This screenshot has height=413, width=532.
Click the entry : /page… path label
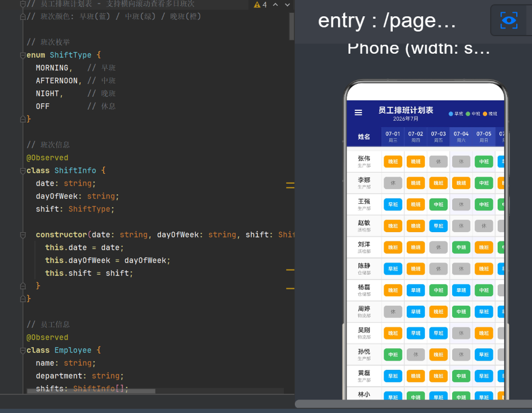[x=386, y=21]
